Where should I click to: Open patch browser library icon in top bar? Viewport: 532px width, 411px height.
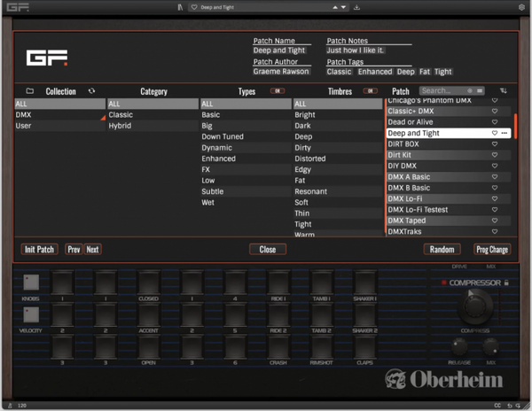[x=180, y=7]
